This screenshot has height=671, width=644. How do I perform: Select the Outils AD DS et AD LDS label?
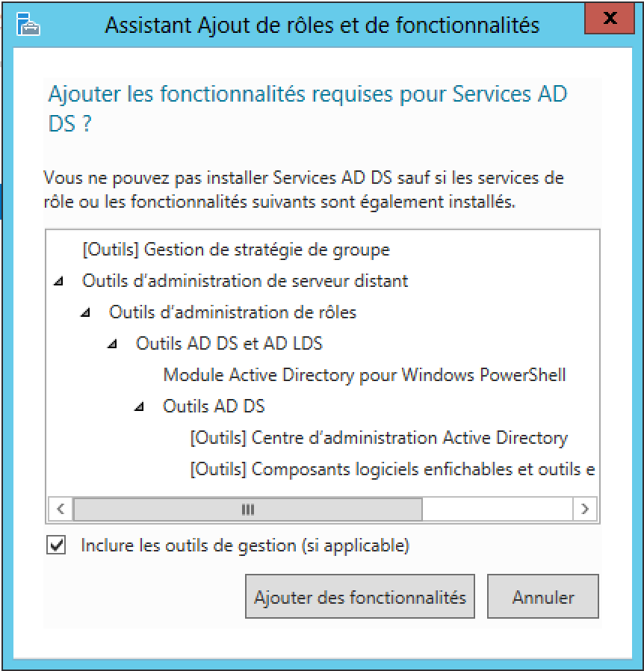229,344
